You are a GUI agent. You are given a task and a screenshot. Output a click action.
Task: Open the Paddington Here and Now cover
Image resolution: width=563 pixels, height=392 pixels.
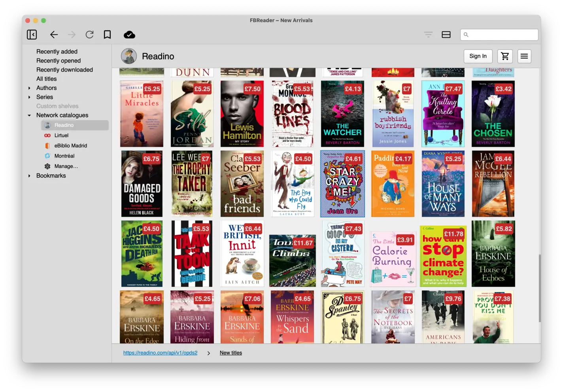click(393, 184)
